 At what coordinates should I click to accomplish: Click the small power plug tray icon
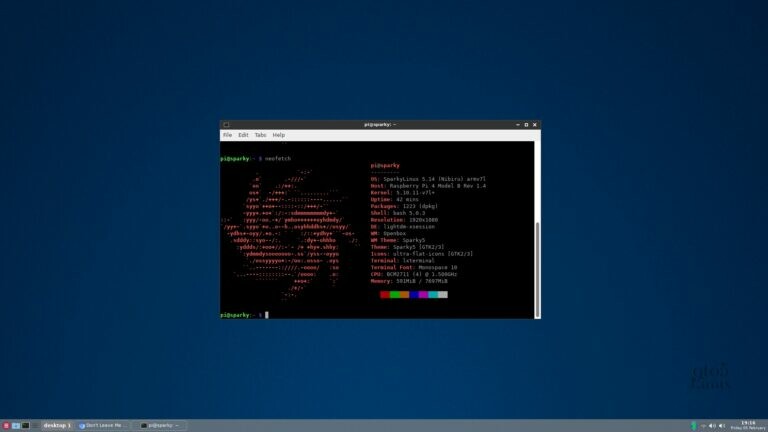703,426
